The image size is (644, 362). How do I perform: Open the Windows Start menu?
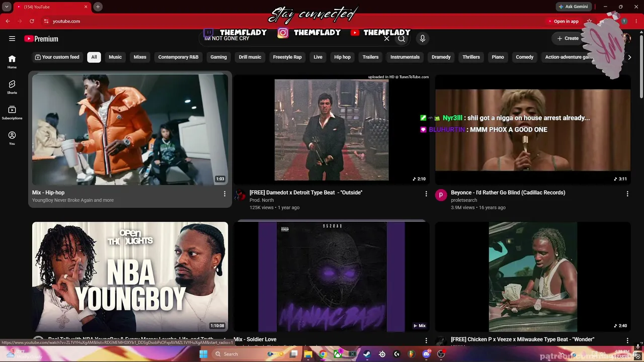point(203,354)
